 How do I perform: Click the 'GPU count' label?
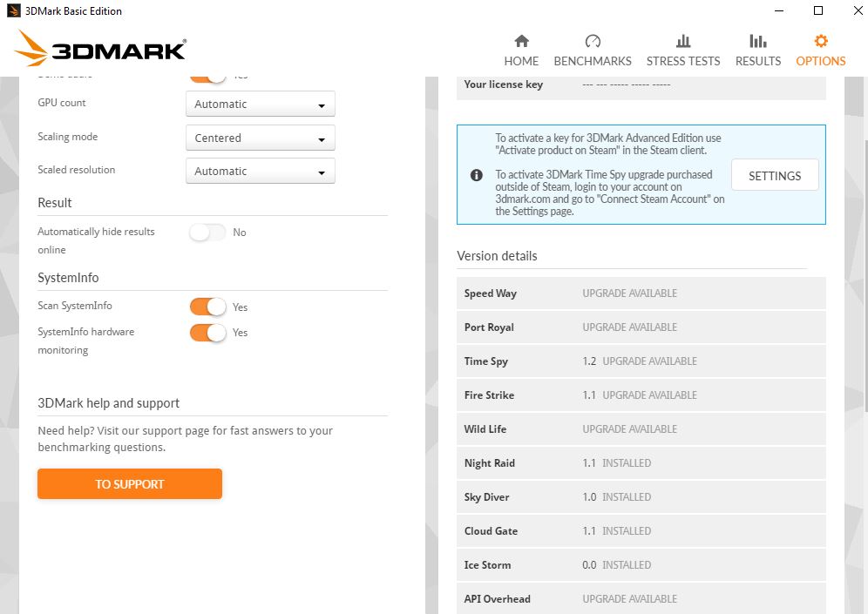click(x=62, y=103)
